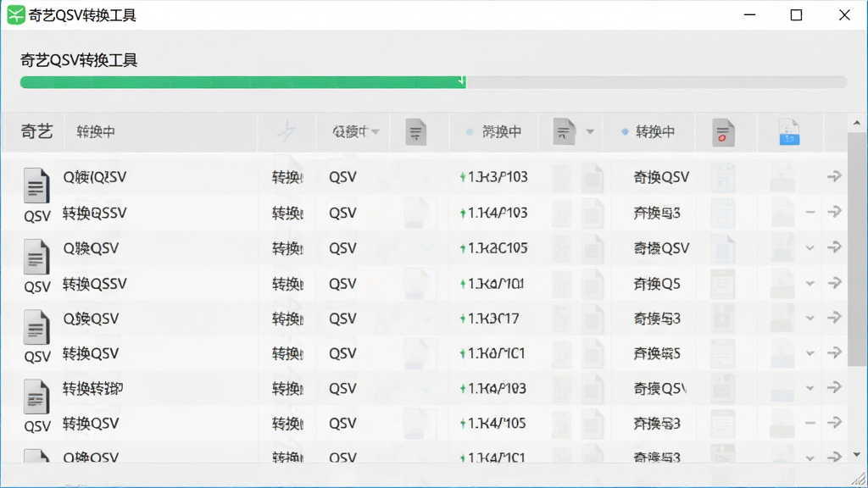Click the 奇换Q5 cell in 1.K4/101 row

pyautogui.click(x=657, y=284)
